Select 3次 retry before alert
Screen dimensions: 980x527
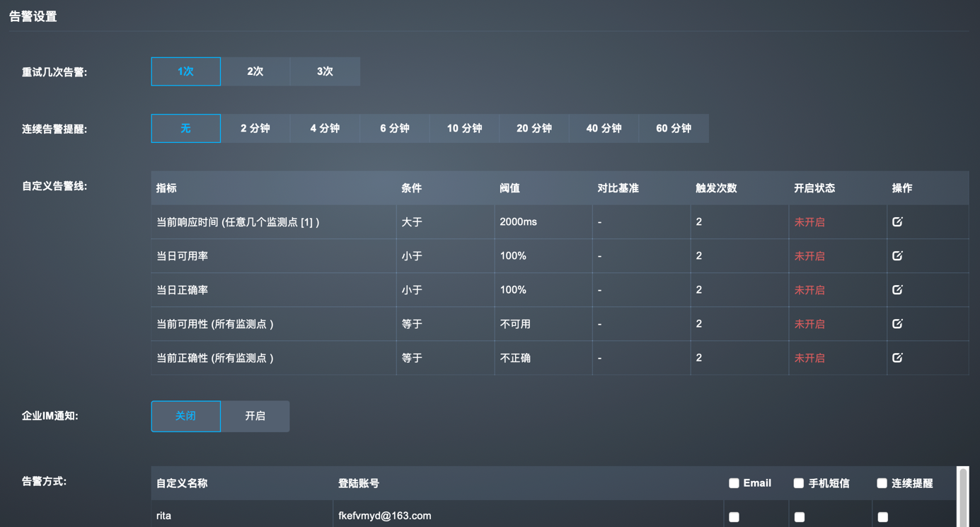(x=325, y=71)
